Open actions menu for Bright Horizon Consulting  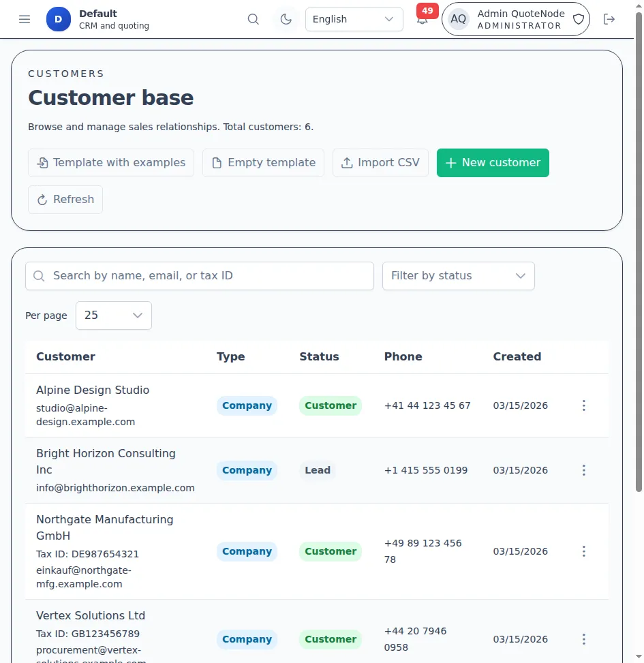583,470
